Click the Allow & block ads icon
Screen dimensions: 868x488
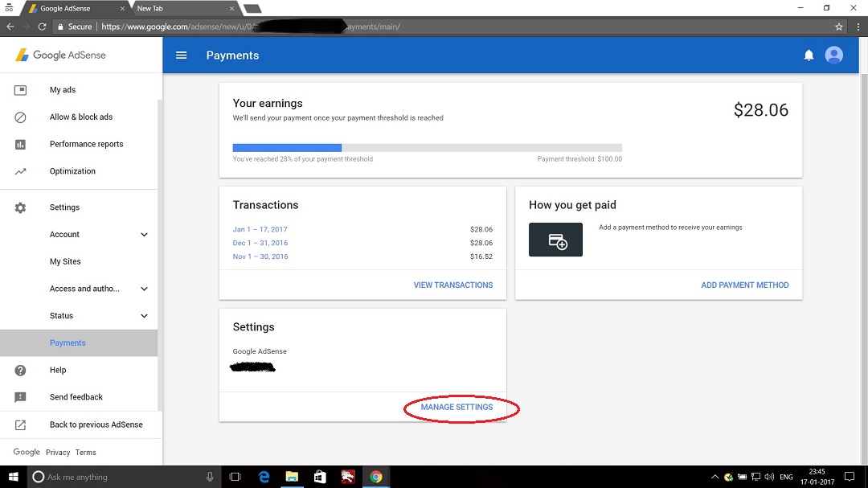[20, 117]
